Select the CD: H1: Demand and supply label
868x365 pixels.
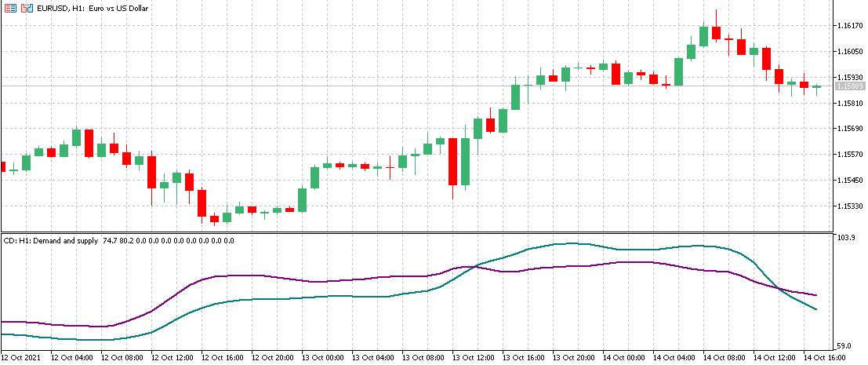click(51, 240)
